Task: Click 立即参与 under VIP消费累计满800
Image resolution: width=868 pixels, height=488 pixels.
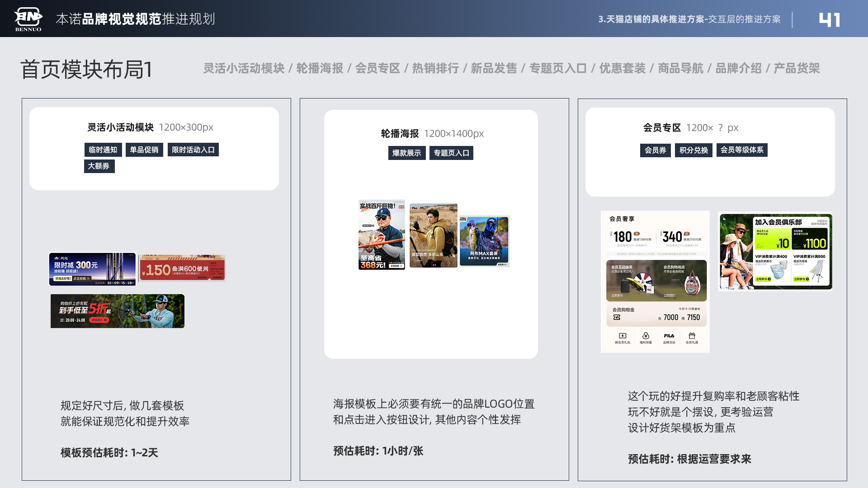Action: click(x=802, y=279)
